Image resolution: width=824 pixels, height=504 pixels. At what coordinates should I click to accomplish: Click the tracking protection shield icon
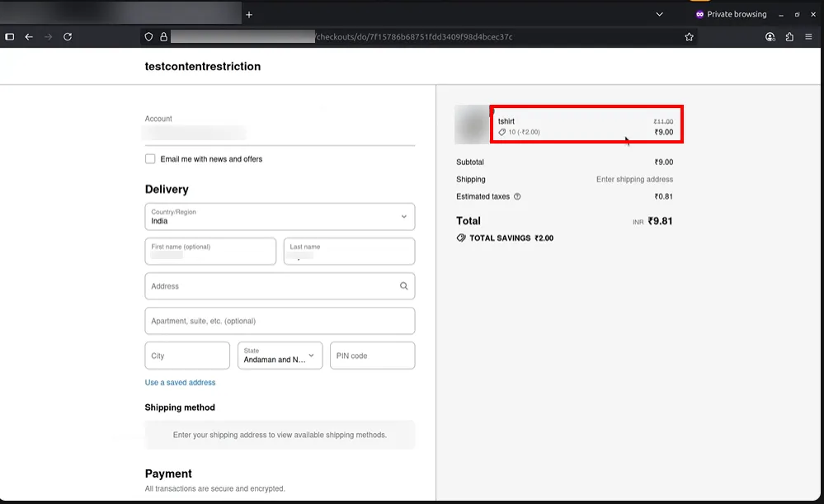click(x=148, y=37)
